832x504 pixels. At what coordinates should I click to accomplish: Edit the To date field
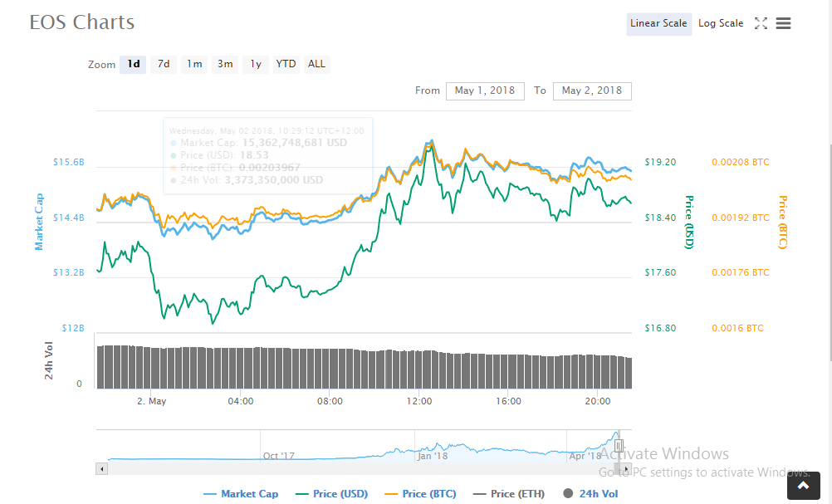(x=592, y=91)
